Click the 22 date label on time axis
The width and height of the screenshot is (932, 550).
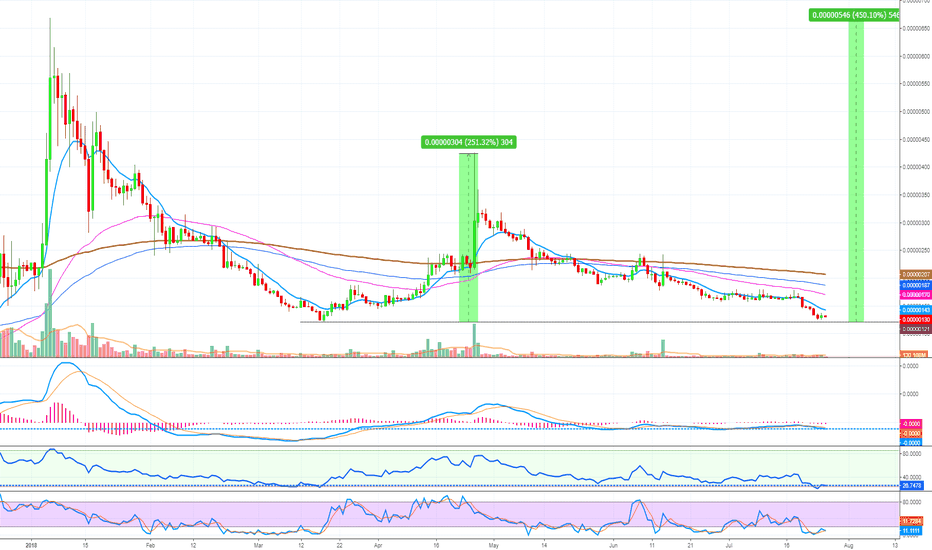[339, 545]
